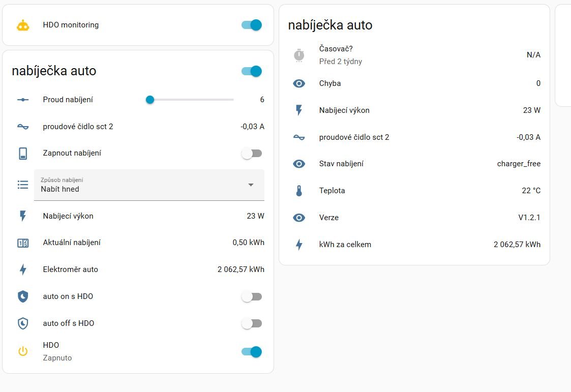Viewport: 571px width, 392px height.
Task: Open the kWh za celkem sensor row
Action: 345,245
